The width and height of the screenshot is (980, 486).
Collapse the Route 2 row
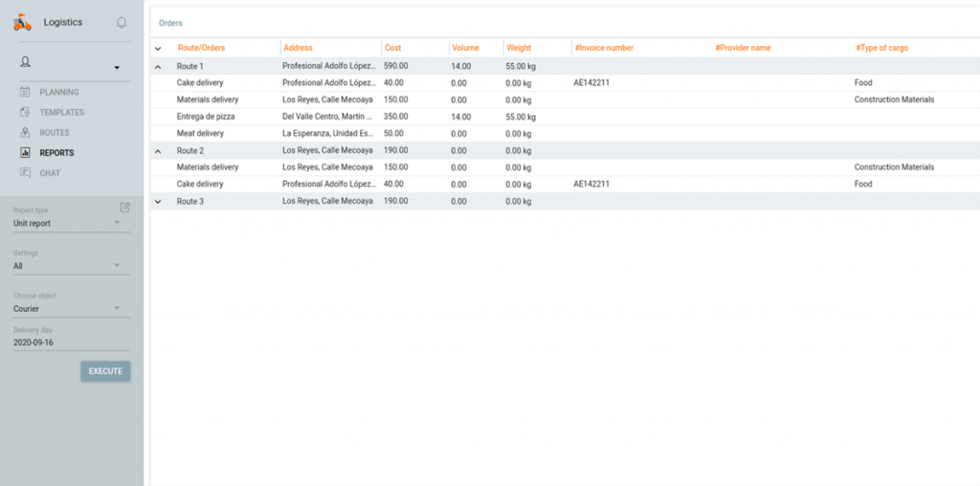coord(158,151)
